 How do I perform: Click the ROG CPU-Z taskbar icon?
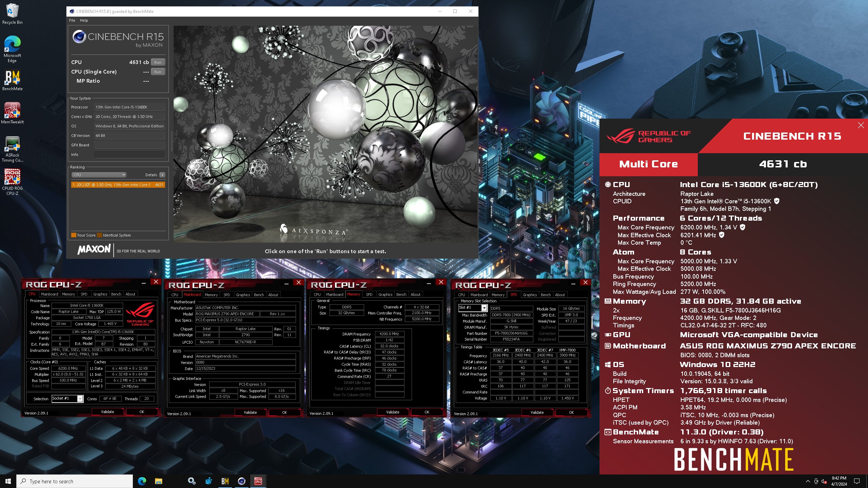pos(258,481)
